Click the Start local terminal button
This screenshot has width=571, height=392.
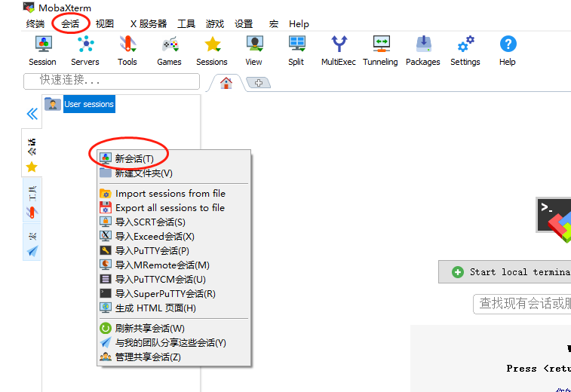tap(505, 272)
